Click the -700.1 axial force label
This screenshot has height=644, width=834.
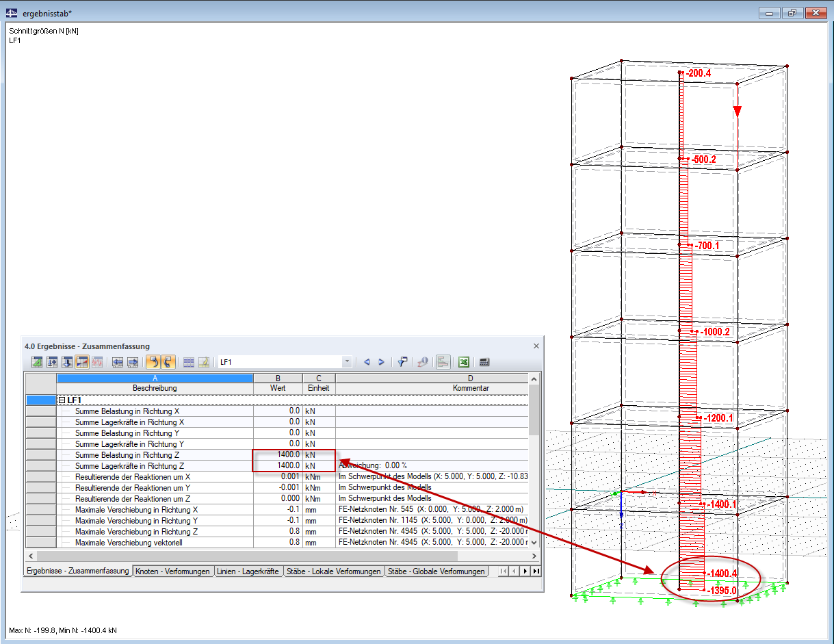pos(707,245)
